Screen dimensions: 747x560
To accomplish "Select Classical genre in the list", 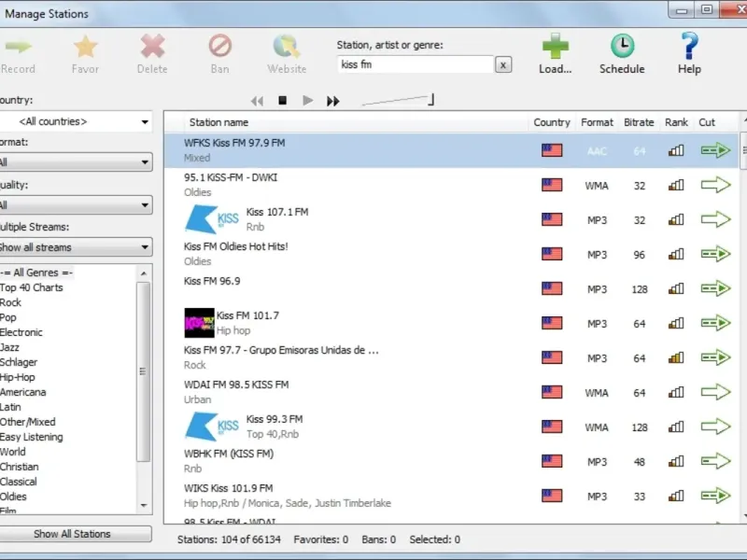I will pyautogui.click(x=18, y=482).
